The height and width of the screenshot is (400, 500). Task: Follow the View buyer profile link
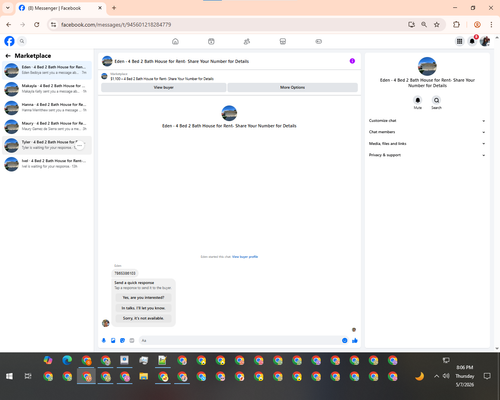(x=245, y=257)
